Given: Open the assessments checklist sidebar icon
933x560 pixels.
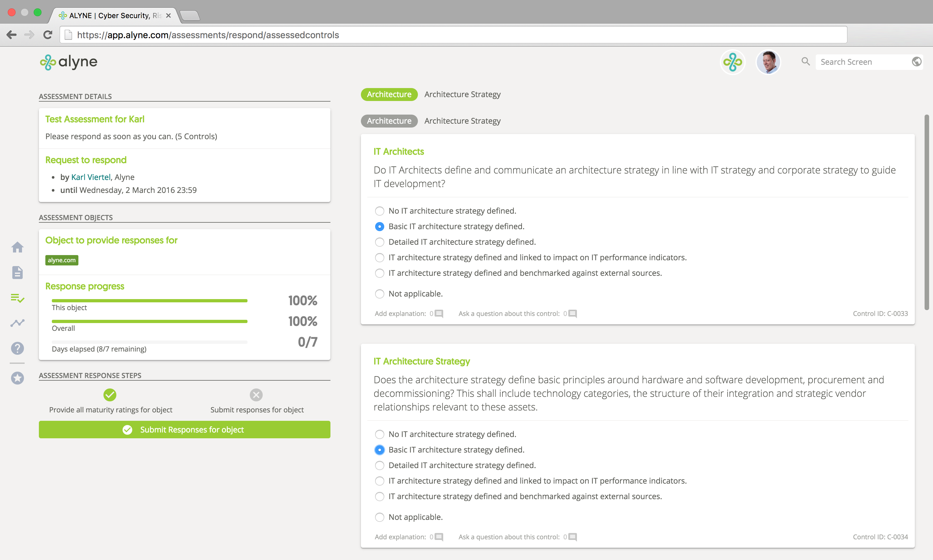Looking at the screenshot, I should tap(17, 298).
